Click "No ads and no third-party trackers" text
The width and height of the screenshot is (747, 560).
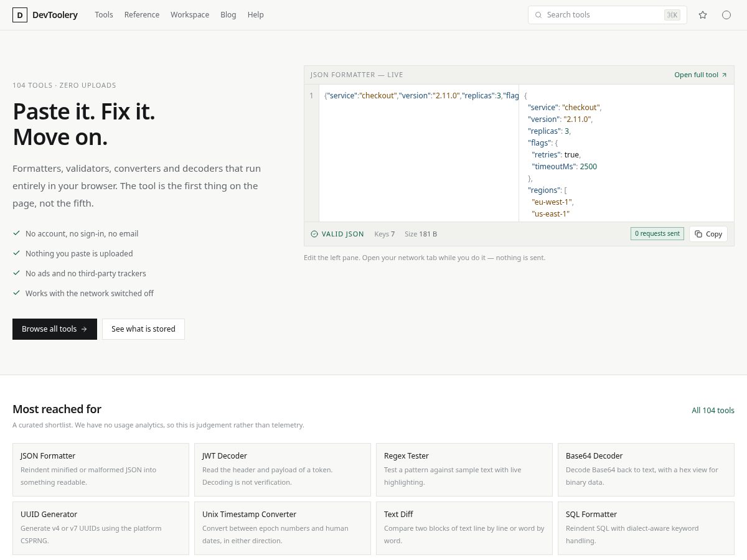[x=86, y=274]
